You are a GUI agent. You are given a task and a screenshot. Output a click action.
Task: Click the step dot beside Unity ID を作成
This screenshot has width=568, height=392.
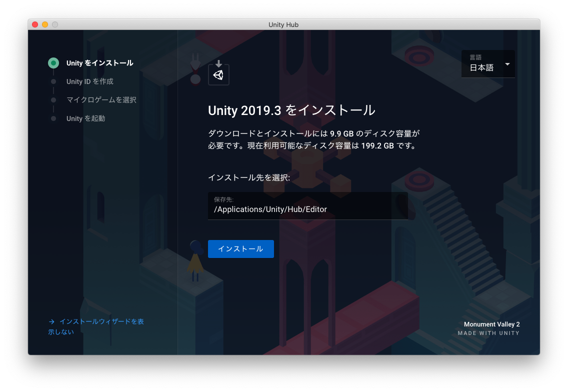tap(53, 81)
